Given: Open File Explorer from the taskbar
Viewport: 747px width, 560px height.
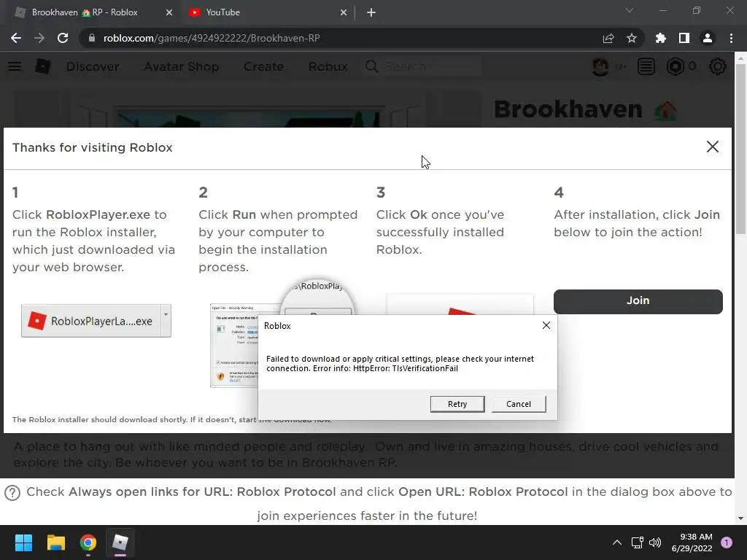Looking at the screenshot, I should 55,542.
